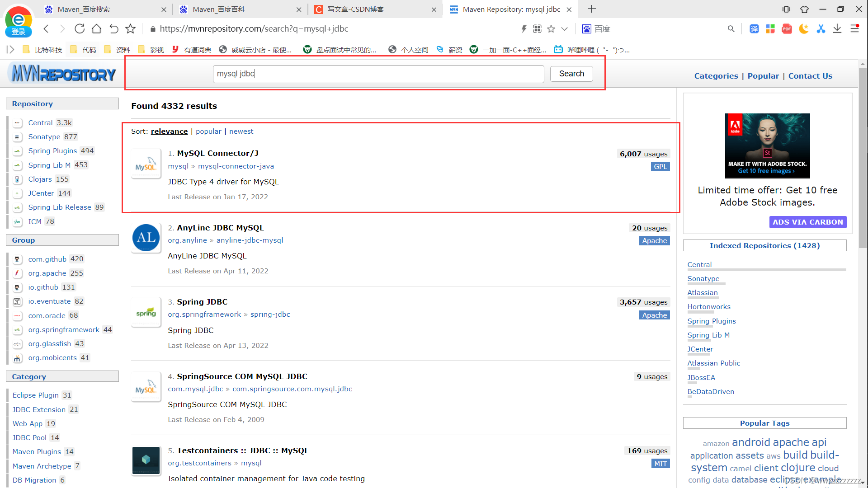The image size is (868, 488).
Task: Go to the browser home page icon
Action: (96, 29)
